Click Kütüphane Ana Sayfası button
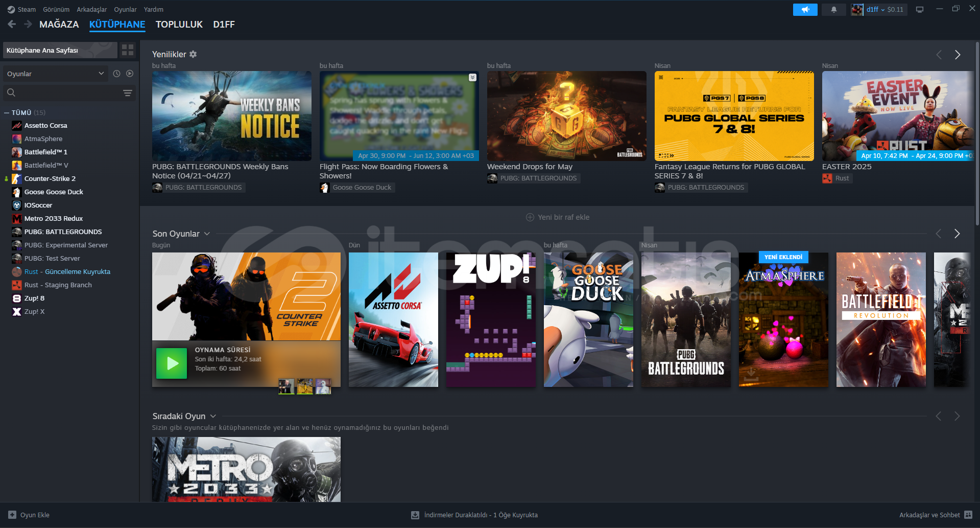Image resolution: width=980 pixels, height=528 pixels. 60,50
